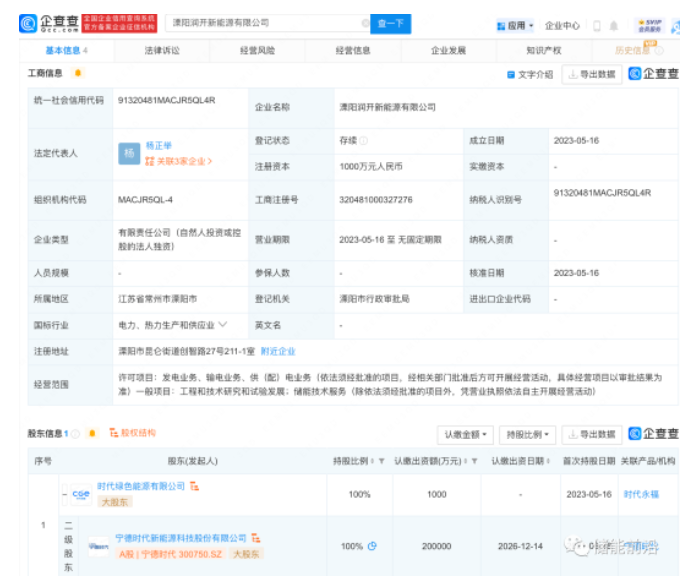This screenshot has height=584, width=693.
Task: Open the 宁德时代 company logo thumbnail
Action: coord(98,546)
